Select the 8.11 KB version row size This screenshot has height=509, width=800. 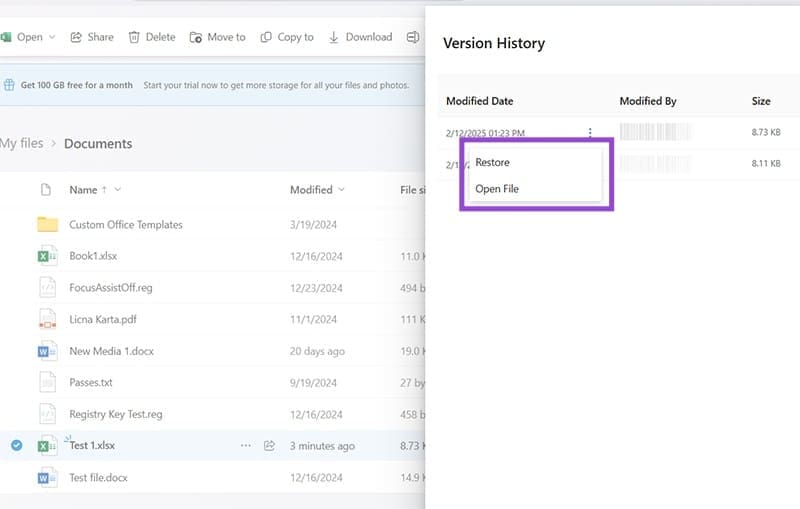click(766, 163)
